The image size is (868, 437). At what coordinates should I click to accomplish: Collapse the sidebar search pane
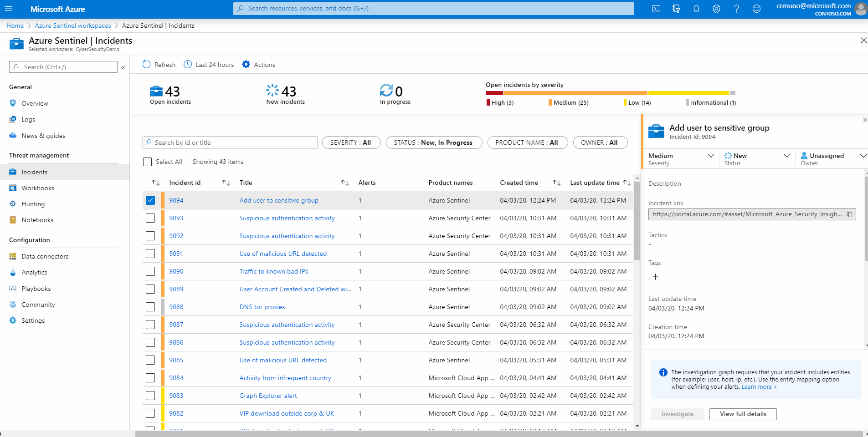click(x=123, y=67)
